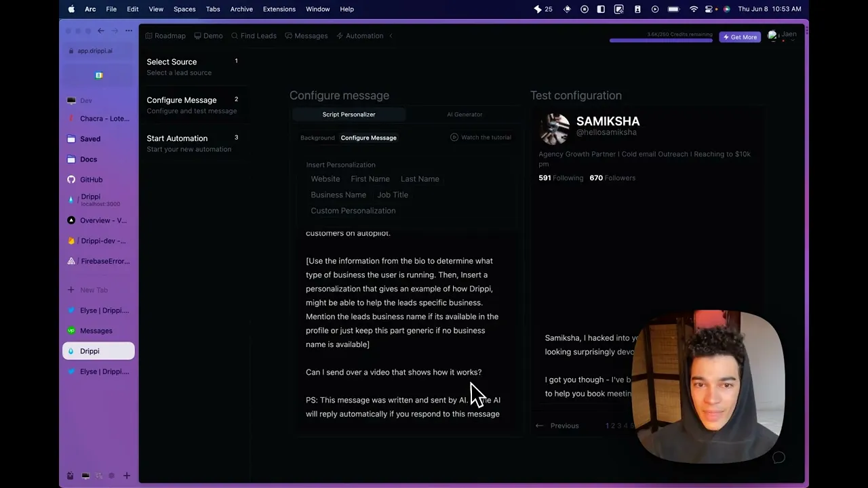Screen dimensions: 868x488
Task: Open the Drippi-dev Firebase tab
Action: [99, 241]
